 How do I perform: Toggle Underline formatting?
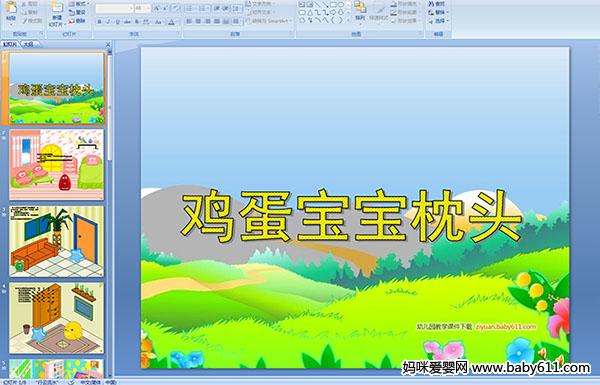117,22
